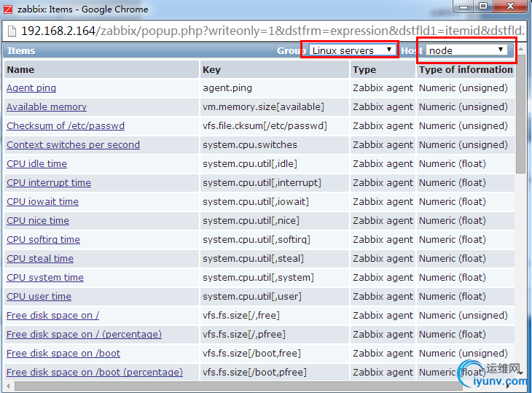Click the vertical scrollbar thumb
The width and height of the screenshot is (532, 393).
(x=520, y=114)
